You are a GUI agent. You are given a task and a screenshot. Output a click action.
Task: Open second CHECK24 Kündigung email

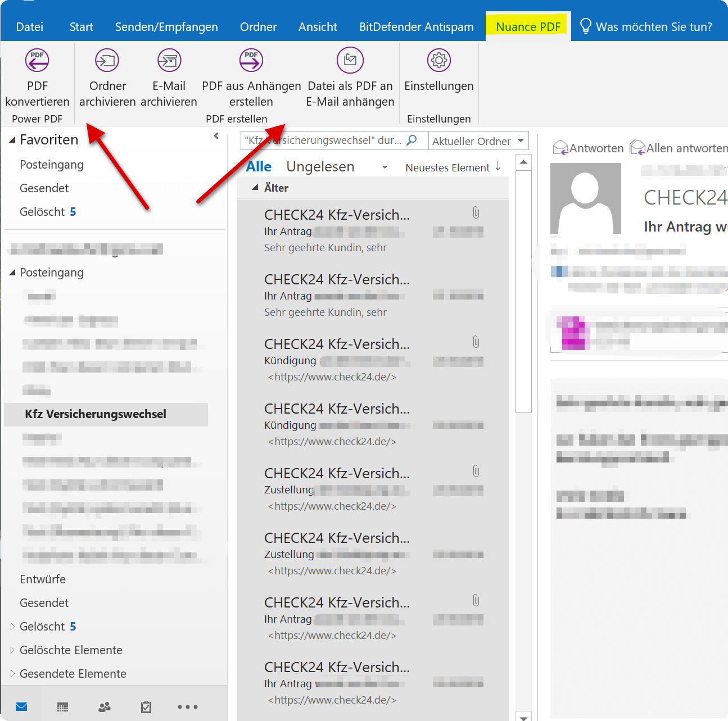(x=373, y=425)
